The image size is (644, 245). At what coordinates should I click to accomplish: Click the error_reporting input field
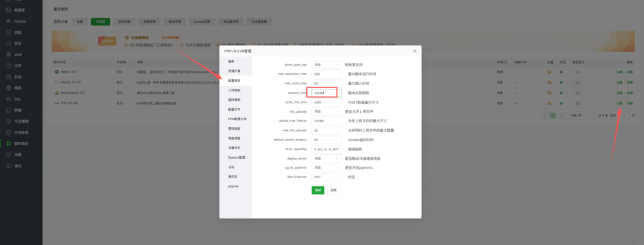(326, 149)
